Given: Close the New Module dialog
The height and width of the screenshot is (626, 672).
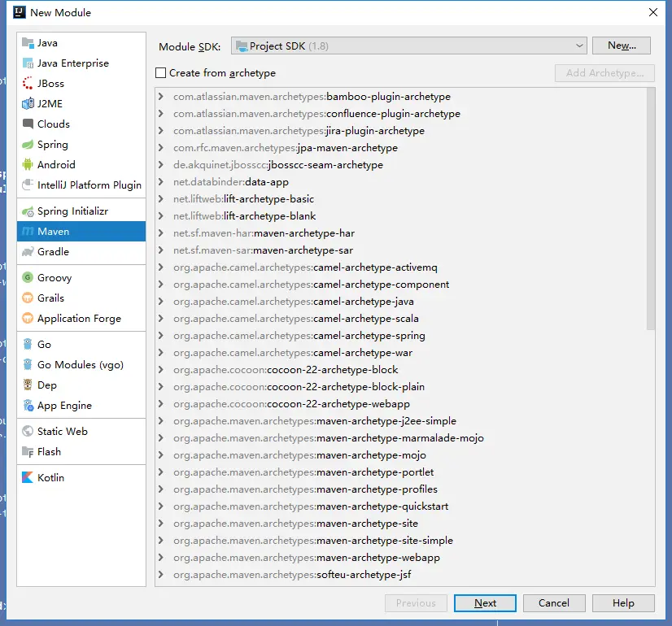Looking at the screenshot, I should coord(652,12).
